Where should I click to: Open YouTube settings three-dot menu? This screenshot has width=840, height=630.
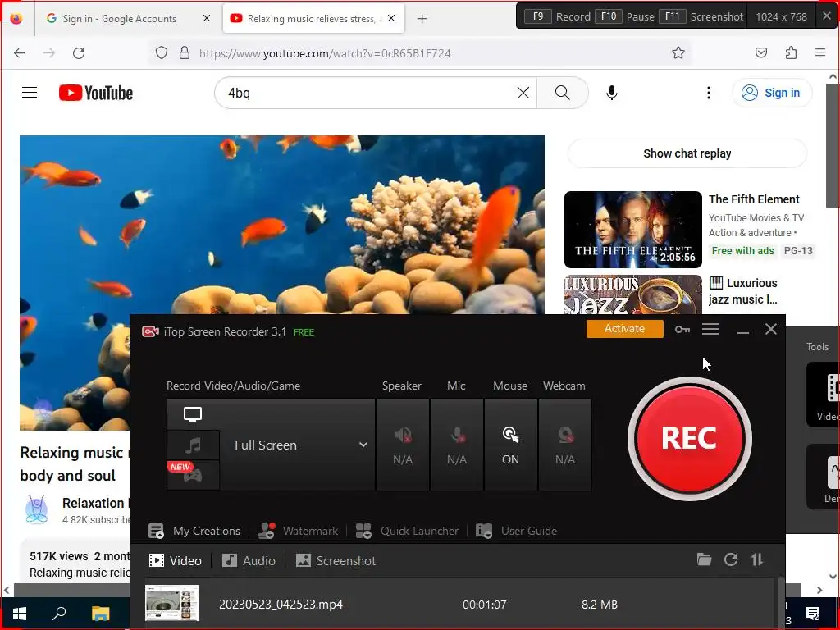[x=708, y=93]
